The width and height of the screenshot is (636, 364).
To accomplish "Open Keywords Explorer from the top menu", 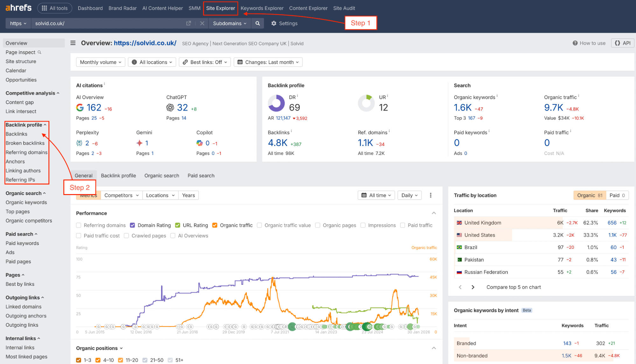I will click(262, 8).
